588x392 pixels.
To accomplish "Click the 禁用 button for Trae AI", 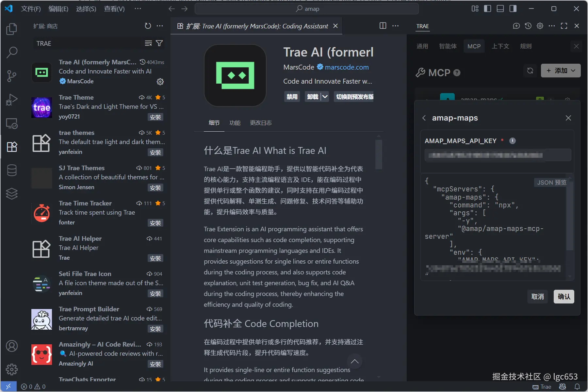I will 292,97.
